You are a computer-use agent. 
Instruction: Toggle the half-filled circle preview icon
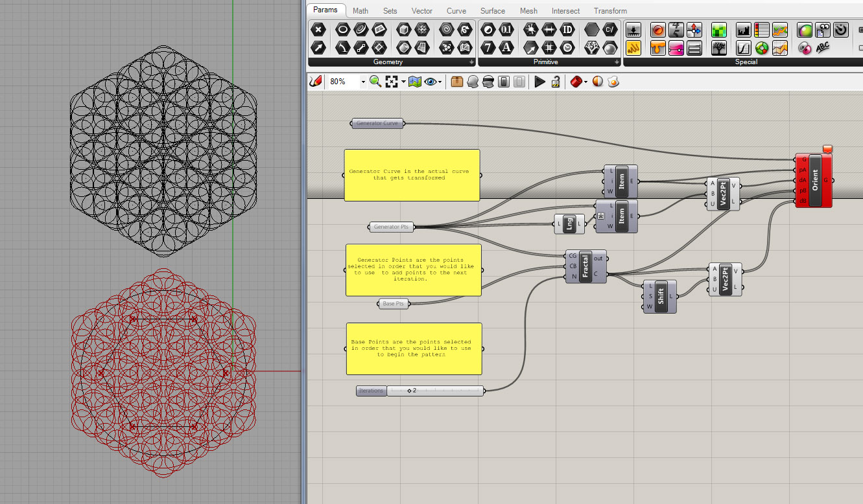point(597,82)
